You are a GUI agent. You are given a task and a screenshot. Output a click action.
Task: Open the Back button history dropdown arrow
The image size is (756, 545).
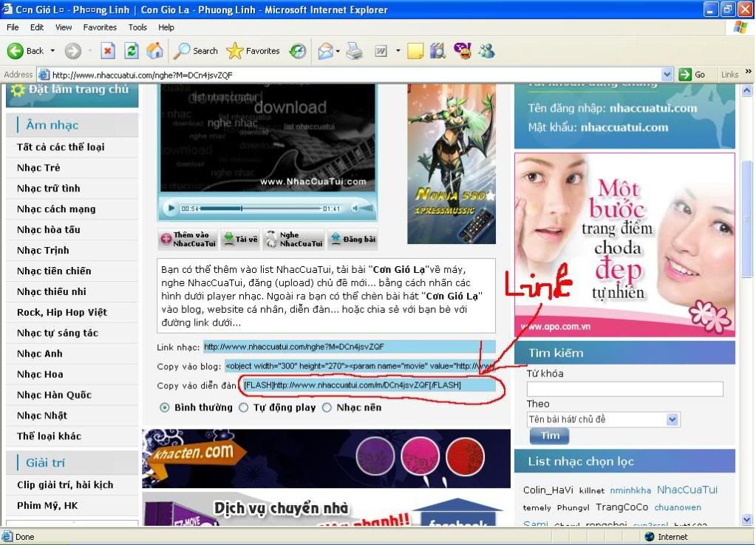pyautogui.click(x=52, y=50)
